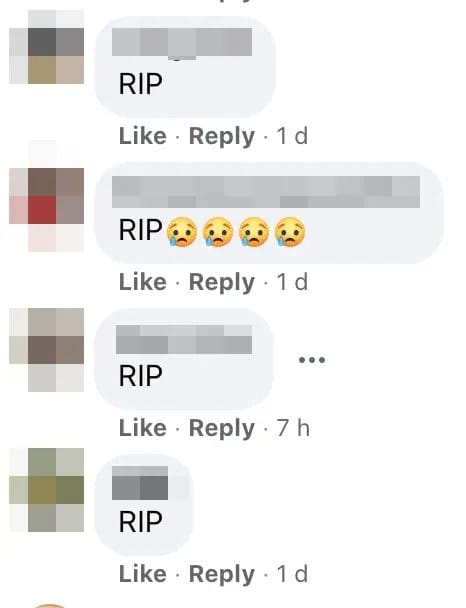Screen dimensions: 466x608
Task: Like the bottom-most RIP comment
Action: 143,574
